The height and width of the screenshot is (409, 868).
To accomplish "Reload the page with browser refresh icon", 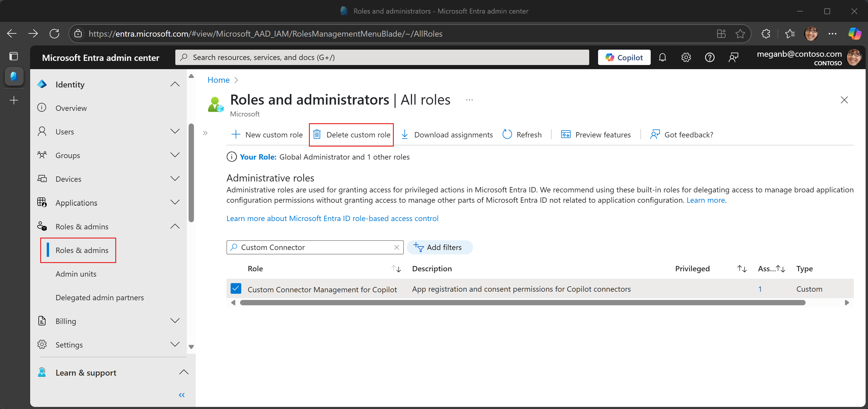I will pyautogui.click(x=54, y=33).
